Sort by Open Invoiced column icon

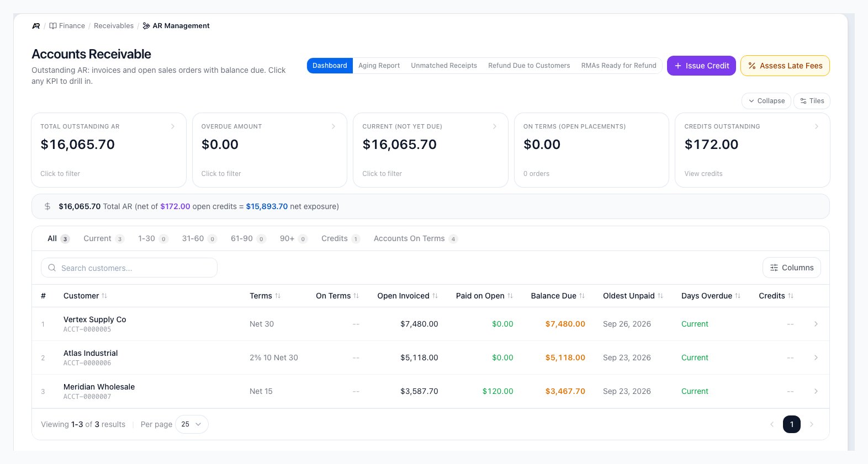click(435, 296)
